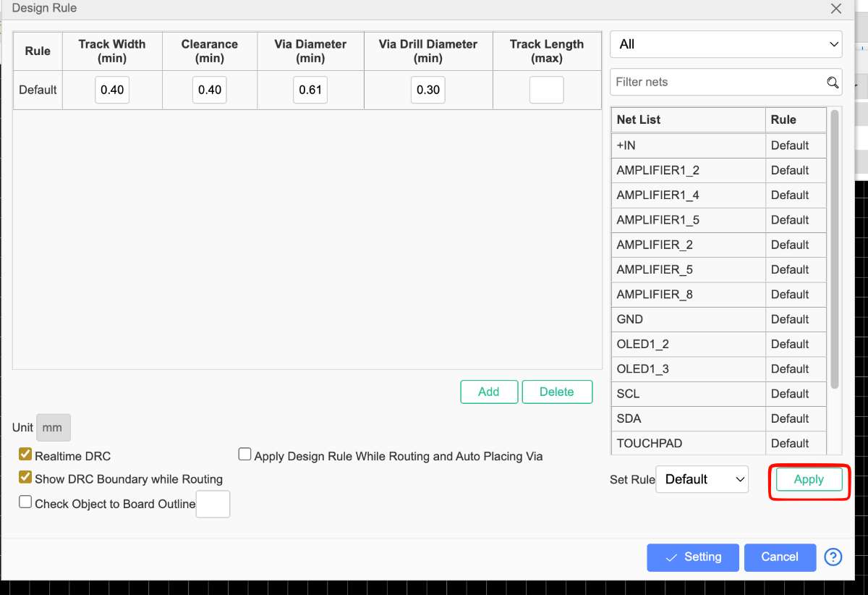Click the Add rule button

coord(489,392)
